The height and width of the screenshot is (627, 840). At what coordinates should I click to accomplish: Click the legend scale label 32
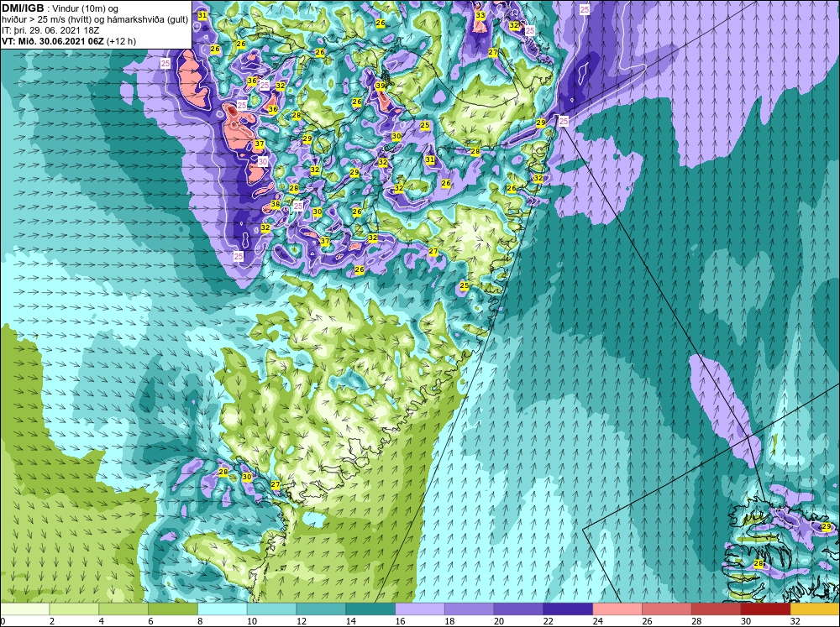coord(795,621)
